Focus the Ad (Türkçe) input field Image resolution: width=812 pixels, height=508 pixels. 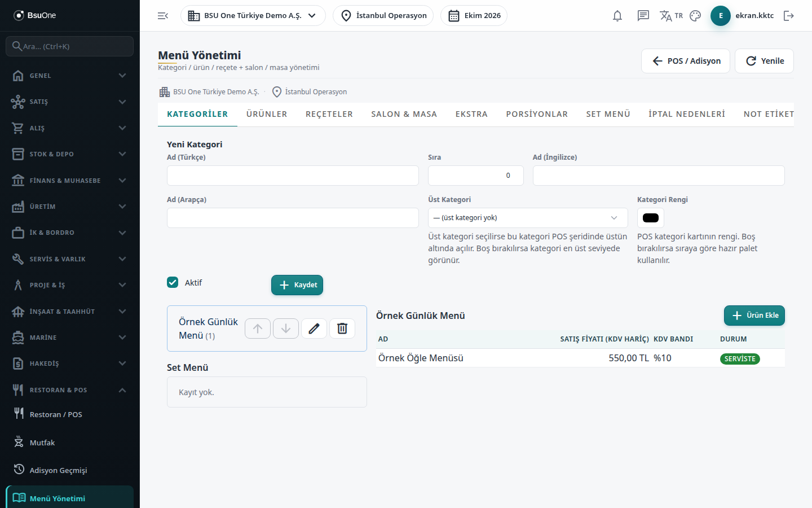pos(293,176)
